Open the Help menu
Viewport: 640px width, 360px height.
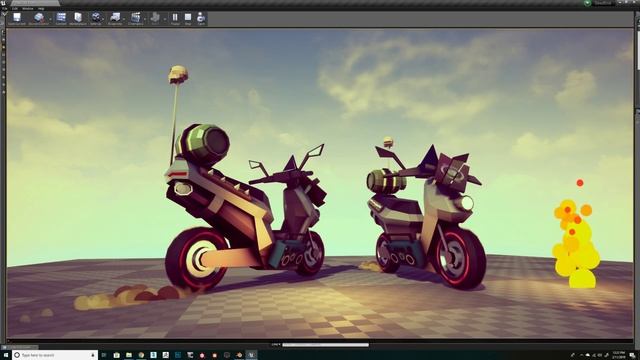[41, 8]
